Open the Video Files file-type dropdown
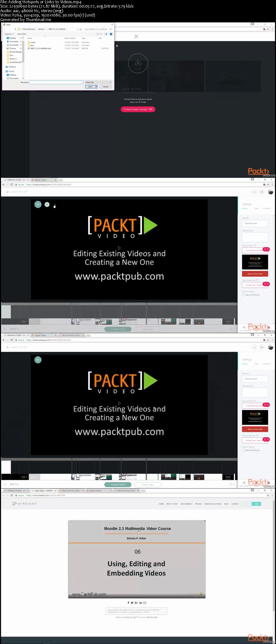 click(98, 82)
